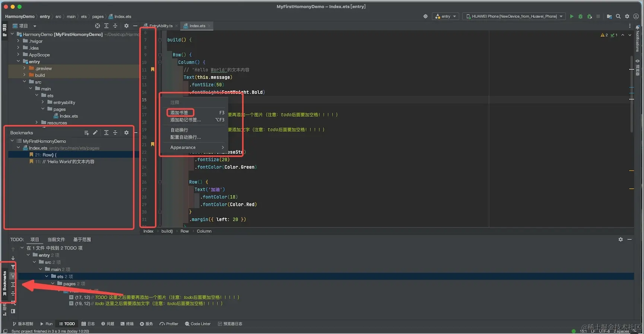
Task: Toggle the TODO preview panel icon
Action: click(13, 311)
